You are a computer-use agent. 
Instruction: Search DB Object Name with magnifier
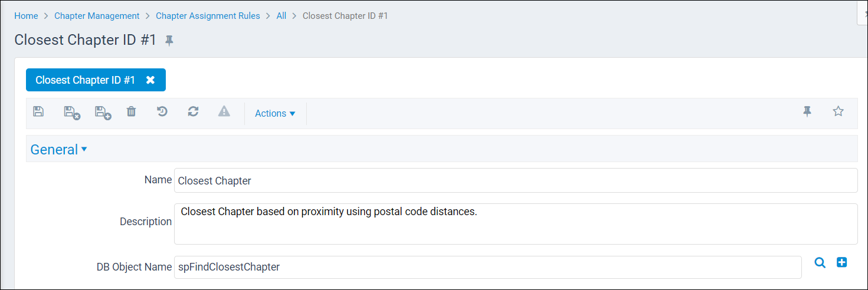coord(820,263)
